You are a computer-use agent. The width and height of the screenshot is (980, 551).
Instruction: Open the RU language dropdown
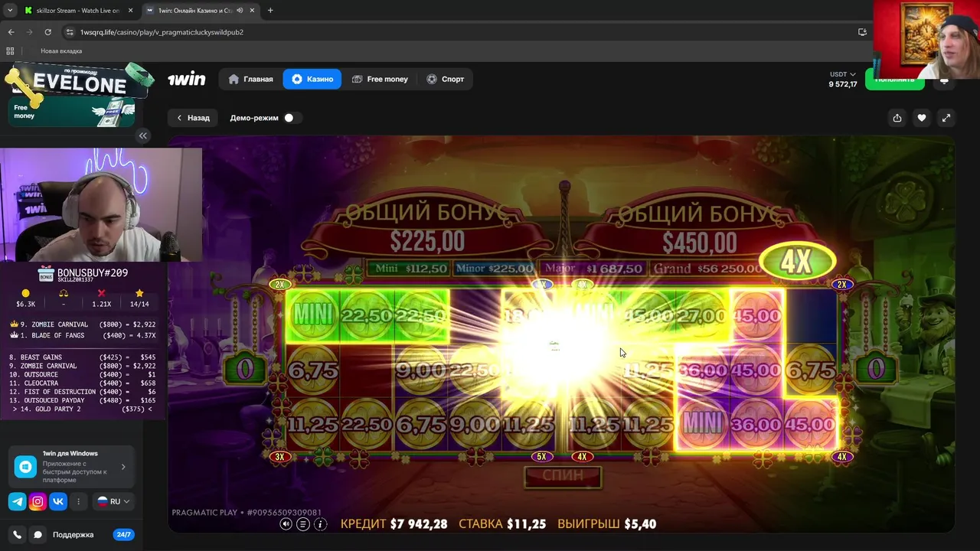coord(113,502)
